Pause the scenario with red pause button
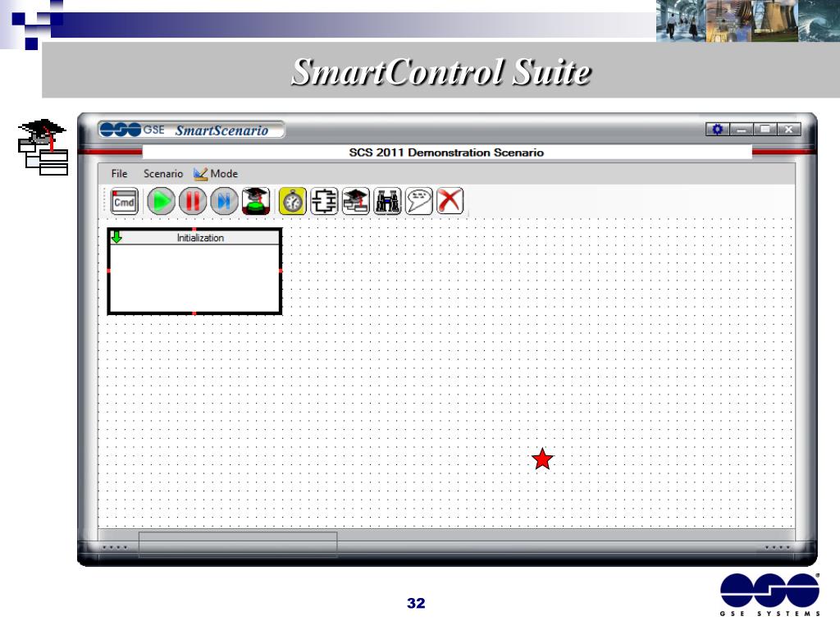 (x=192, y=202)
